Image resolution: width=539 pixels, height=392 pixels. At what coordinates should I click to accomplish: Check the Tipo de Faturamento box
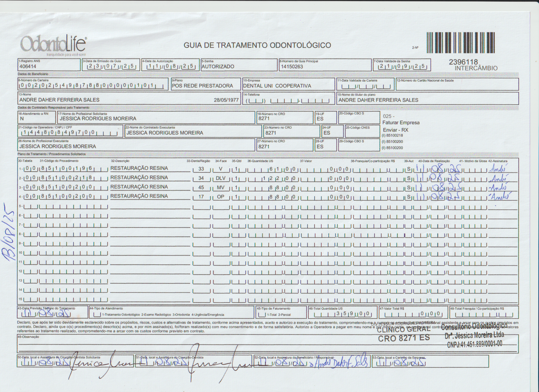pyautogui.click(x=262, y=315)
